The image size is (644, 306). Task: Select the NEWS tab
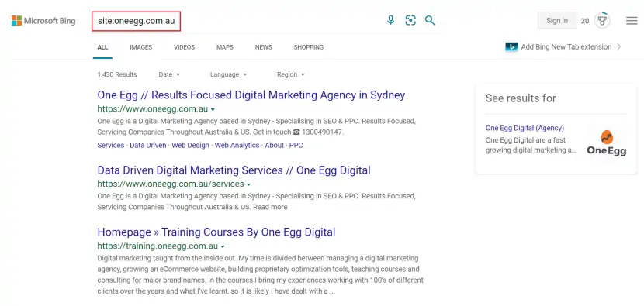point(263,47)
